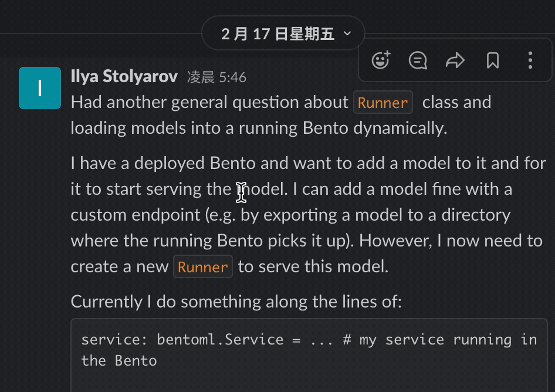Screen dimensions: 555x392
Task: Reply in thread using the speech bubble icon
Action: 418,60
